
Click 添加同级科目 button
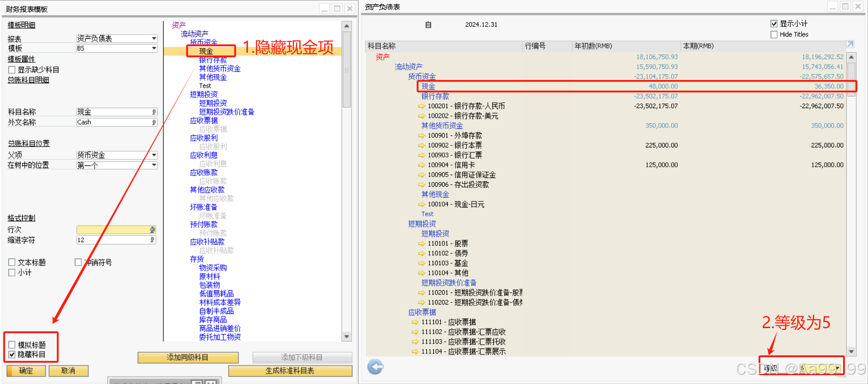(x=188, y=357)
